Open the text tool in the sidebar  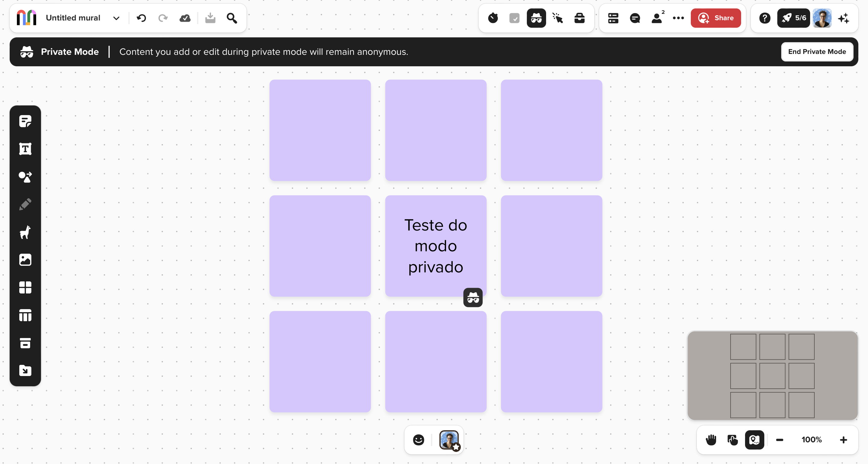point(25,149)
